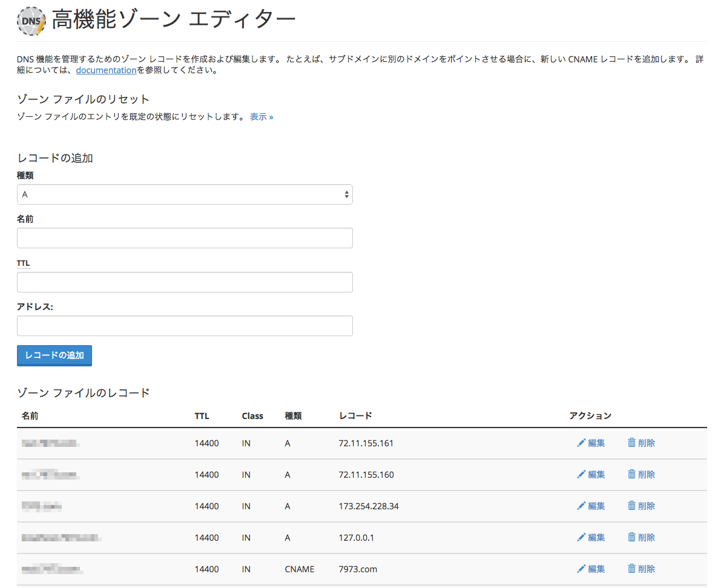
Task: Edit the 127.0.0.1 A record
Action: [591, 538]
